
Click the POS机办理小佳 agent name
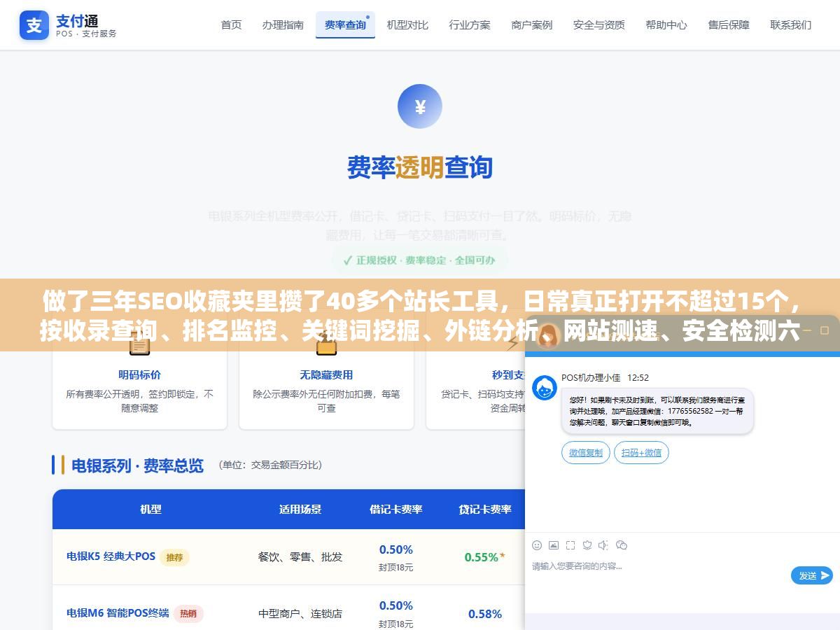591,377
